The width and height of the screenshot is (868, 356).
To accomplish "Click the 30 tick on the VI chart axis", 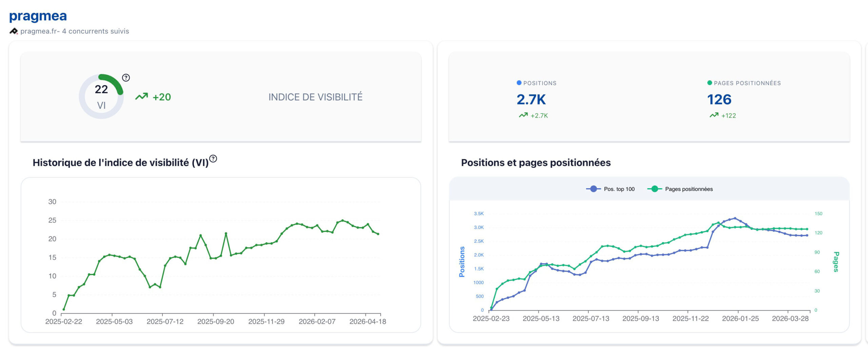I will [52, 202].
